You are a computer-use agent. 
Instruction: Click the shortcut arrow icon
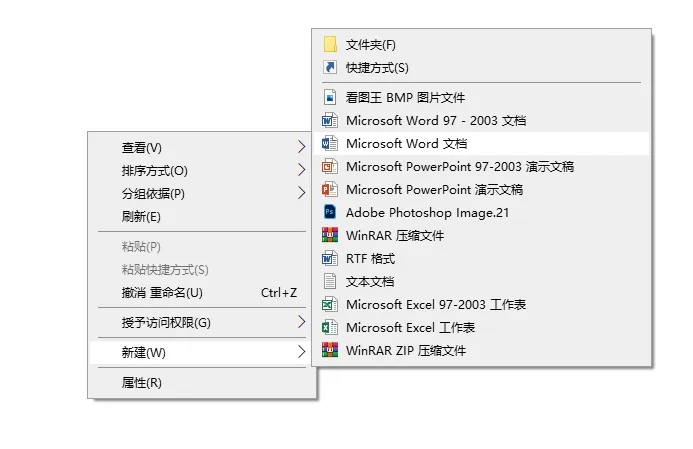click(329, 68)
